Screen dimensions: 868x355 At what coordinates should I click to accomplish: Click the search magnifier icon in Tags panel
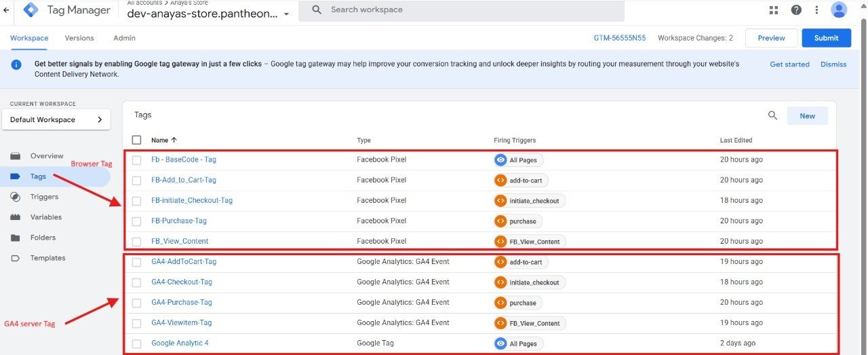(x=772, y=115)
